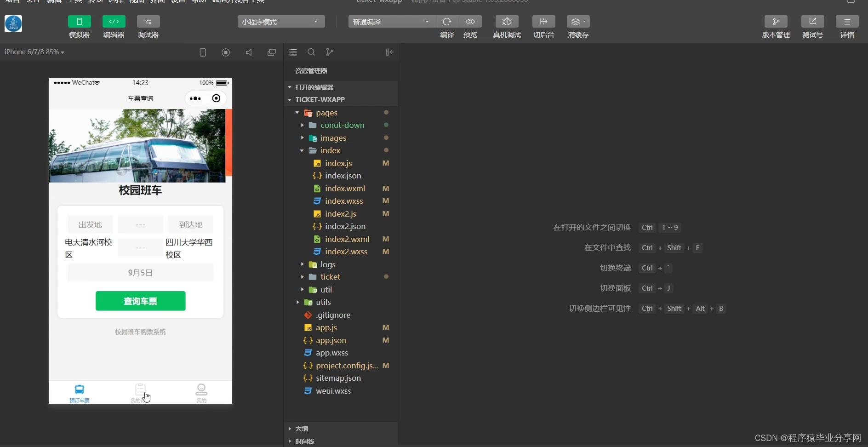Viewport: 868px width, 447px height.
Task: Toggle the simulator panel button
Action: pyautogui.click(x=79, y=22)
